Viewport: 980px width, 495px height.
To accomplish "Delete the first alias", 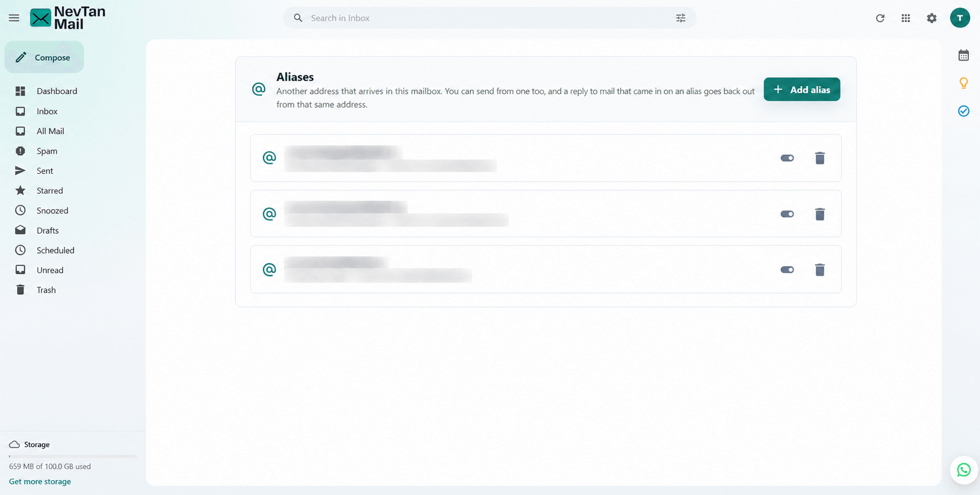I will point(820,158).
